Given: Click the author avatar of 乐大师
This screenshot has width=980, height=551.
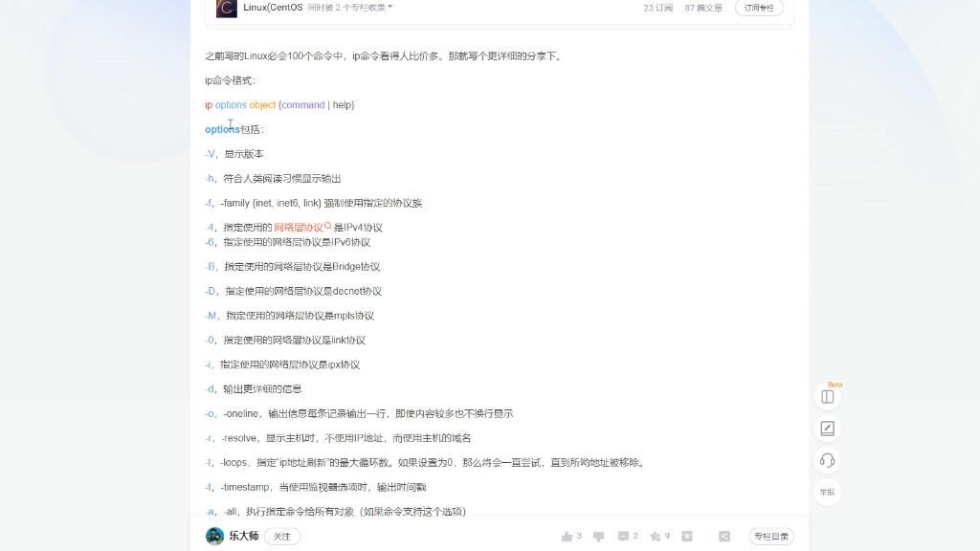Looking at the screenshot, I should point(214,536).
